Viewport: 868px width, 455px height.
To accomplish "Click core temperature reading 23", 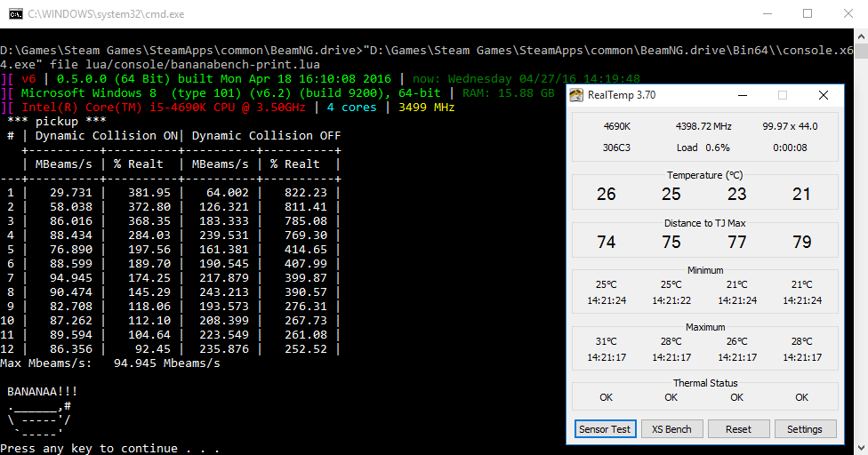I will tap(736, 194).
